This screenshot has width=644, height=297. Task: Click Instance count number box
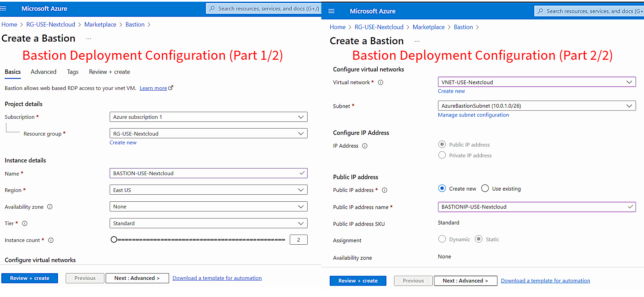pyautogui.click(x=299, y=240)
